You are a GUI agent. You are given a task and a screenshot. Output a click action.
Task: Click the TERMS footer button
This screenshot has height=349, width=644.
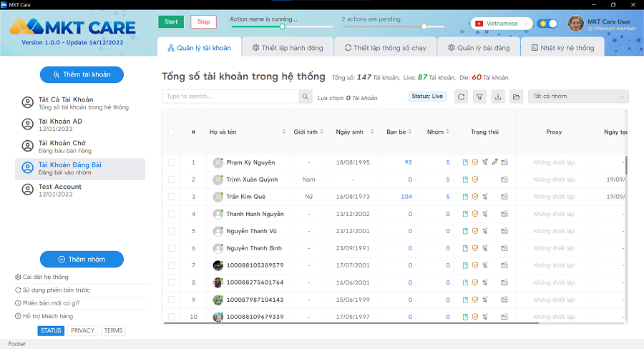click(x=113, y=330)
